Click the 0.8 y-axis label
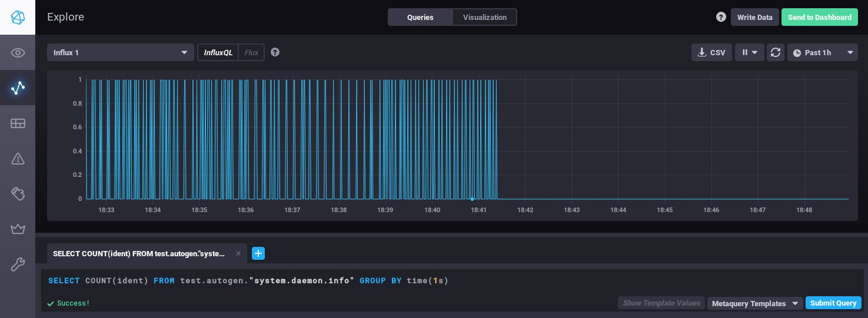The image size is (868, 318). 77,103
